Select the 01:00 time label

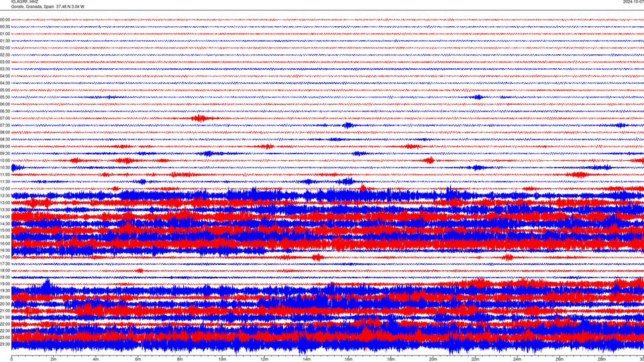click(x=5, y=34)
